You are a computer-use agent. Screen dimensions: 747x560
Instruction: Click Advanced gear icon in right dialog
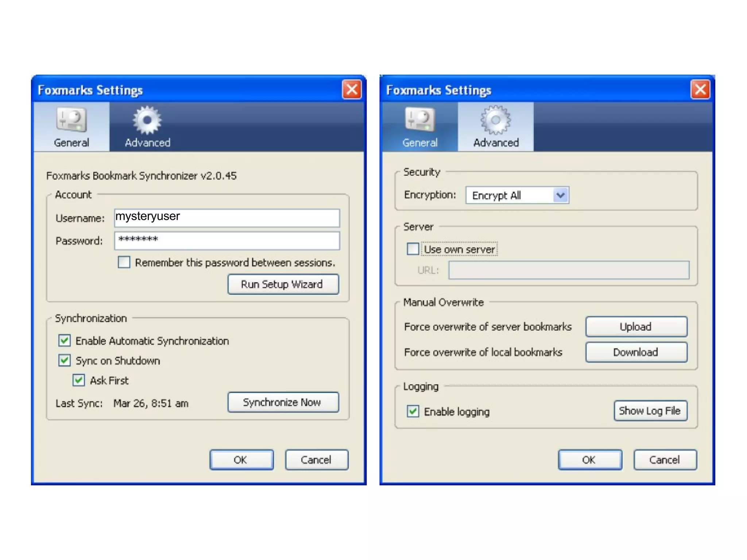tap(496, 120)
